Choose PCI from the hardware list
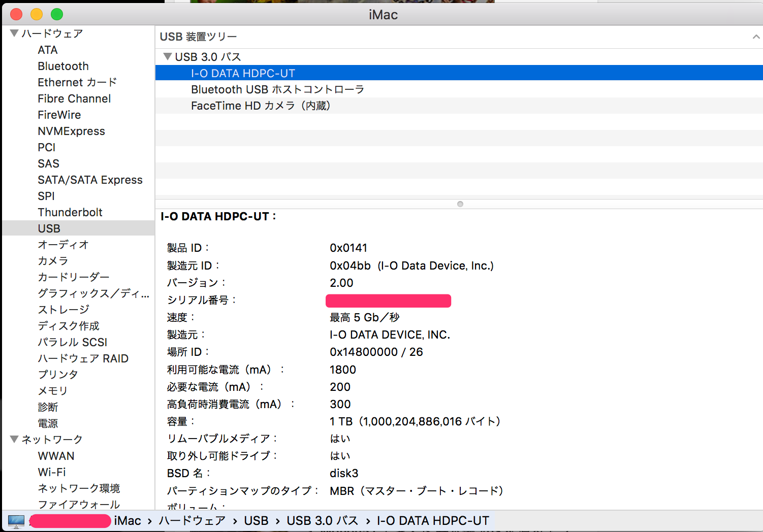Screen dimensions: 763x532 [47, 147]
